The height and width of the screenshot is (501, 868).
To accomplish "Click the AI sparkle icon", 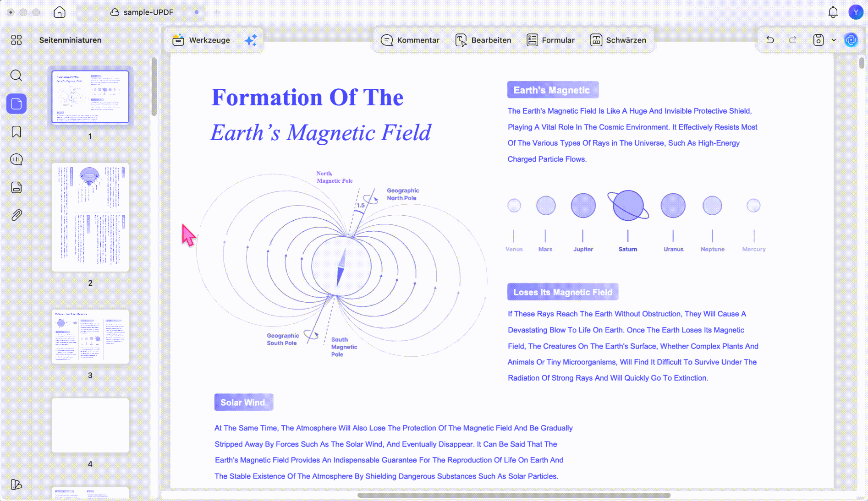I will (251, 40).
